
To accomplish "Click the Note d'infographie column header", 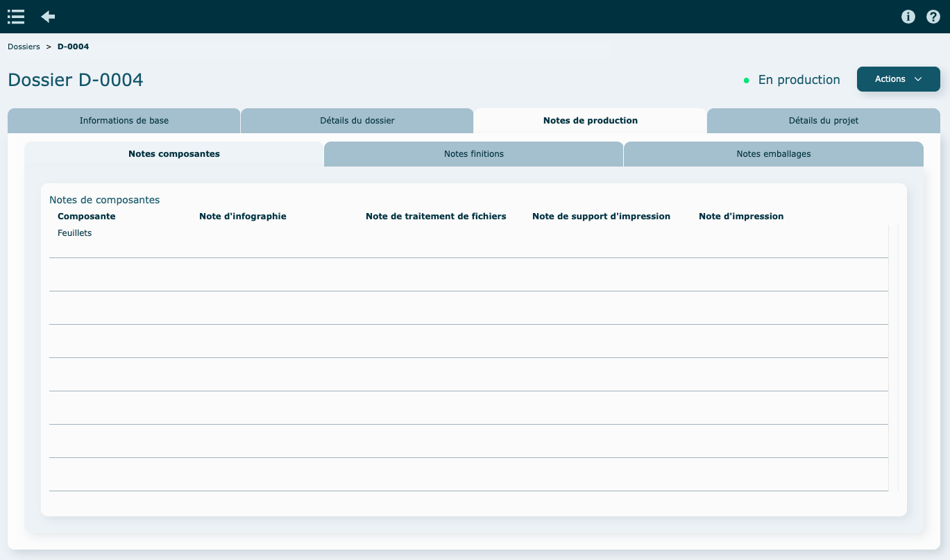I will 242,217.
